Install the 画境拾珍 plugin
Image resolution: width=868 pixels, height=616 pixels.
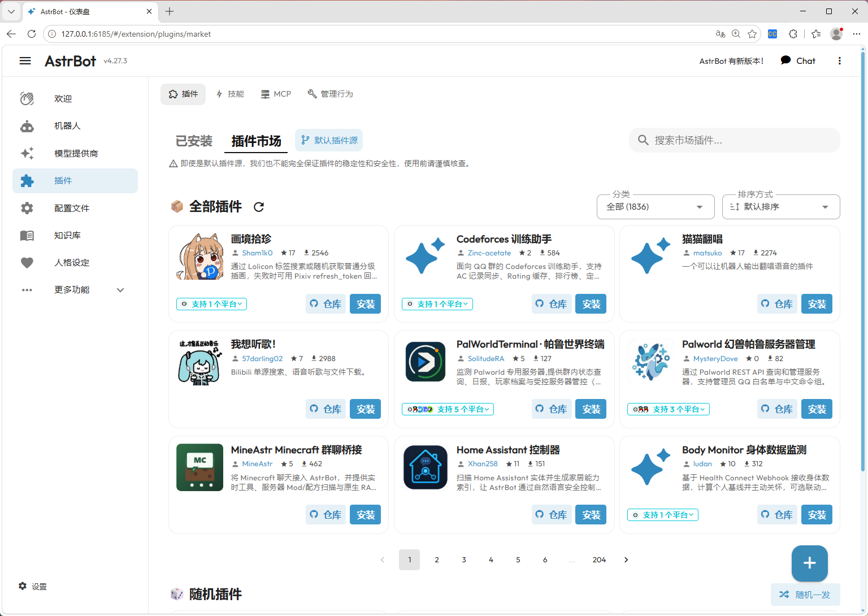coord(365,304)
